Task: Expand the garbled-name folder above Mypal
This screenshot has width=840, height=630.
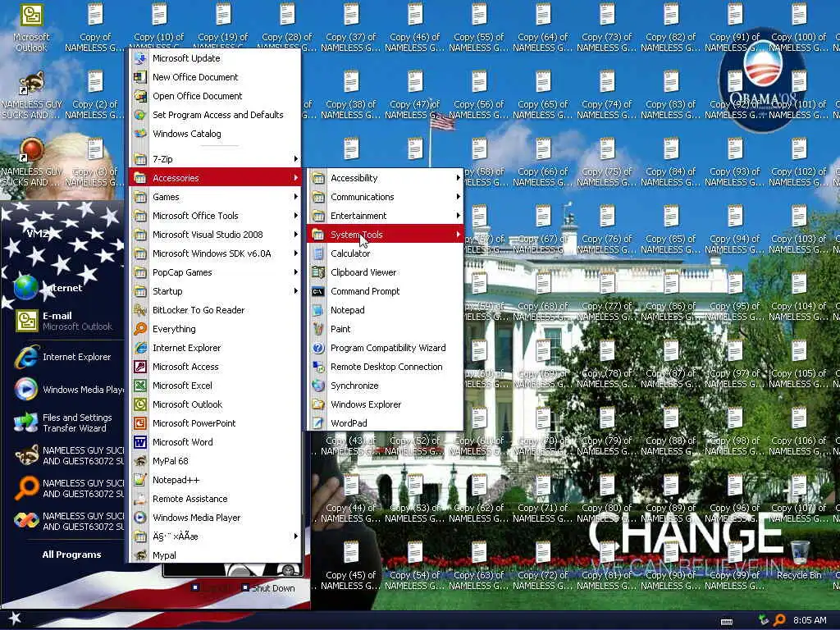Action: (215, 536)
